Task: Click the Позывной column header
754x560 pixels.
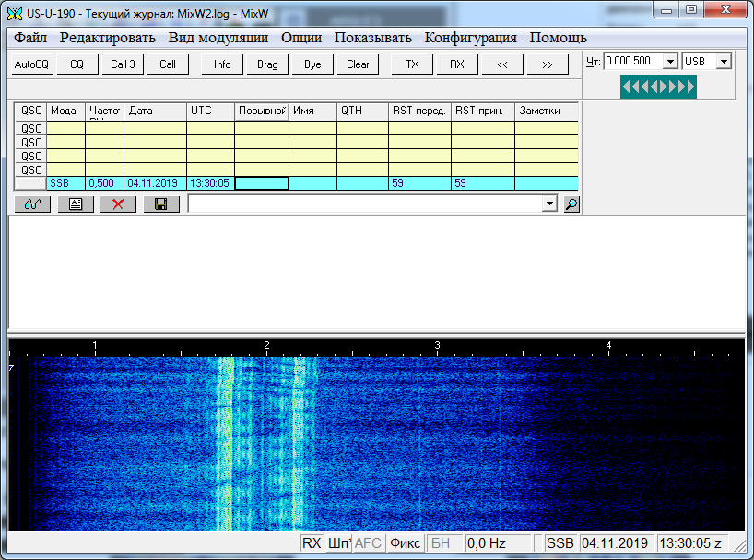Action: 262,111
